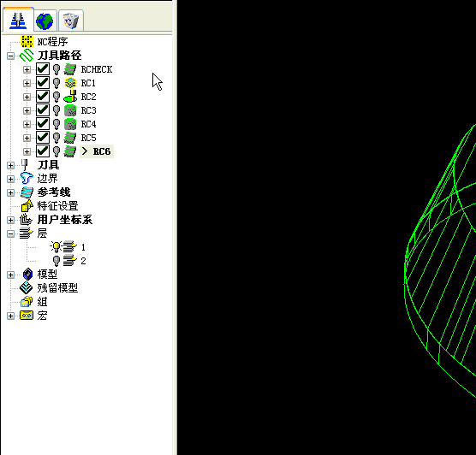Click the RC1 area clearance icon
The height and width of the screenshot is (455, 476).
[70, 83]
